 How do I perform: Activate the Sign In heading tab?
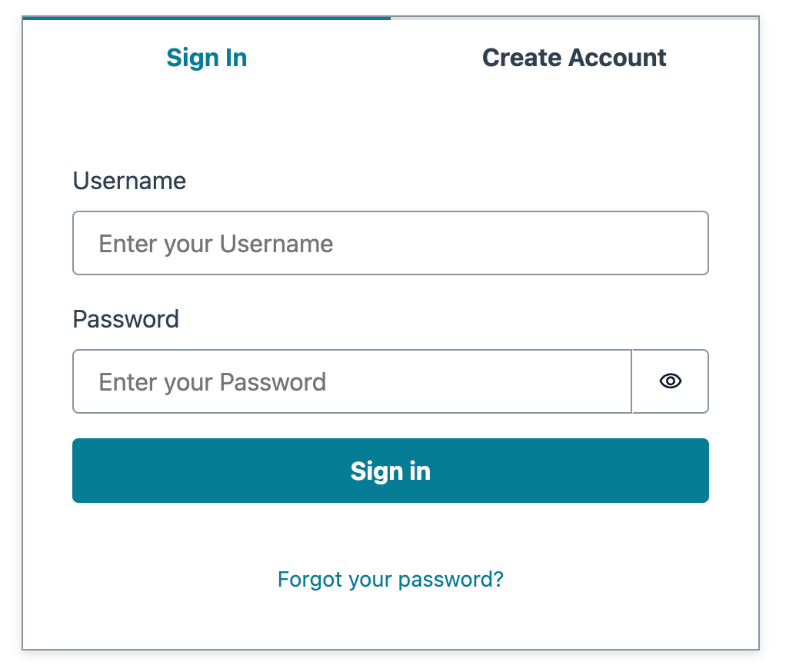(207, 58)
